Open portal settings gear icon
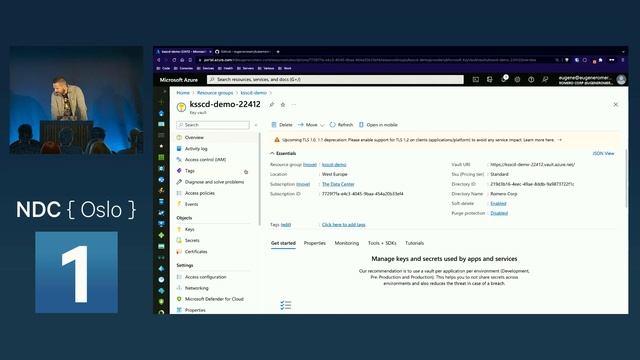Screen dimensions: 640x360 517,80
